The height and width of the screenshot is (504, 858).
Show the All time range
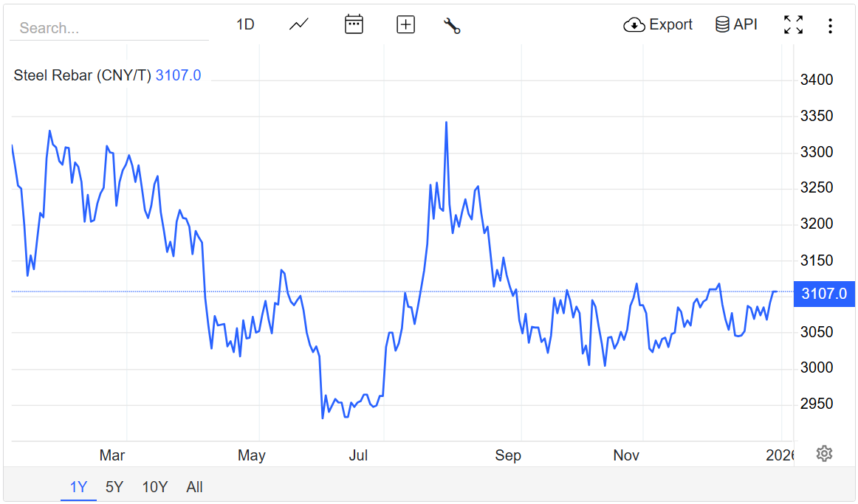point(194,486)
